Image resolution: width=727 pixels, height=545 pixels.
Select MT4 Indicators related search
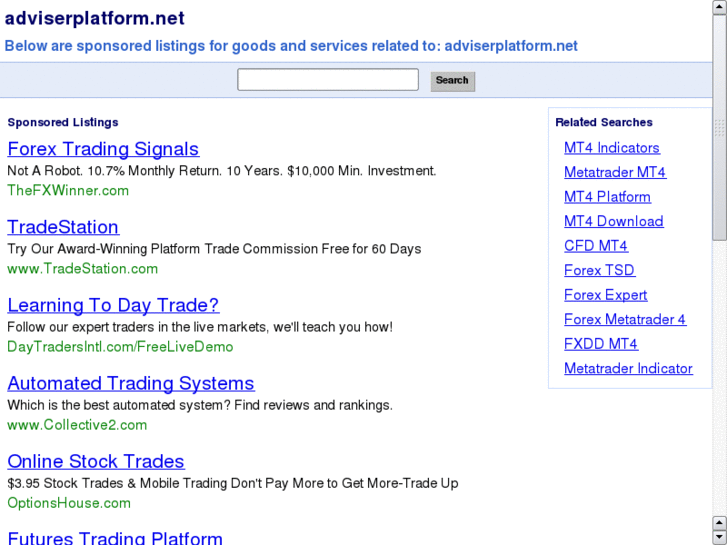click(612, 148)
